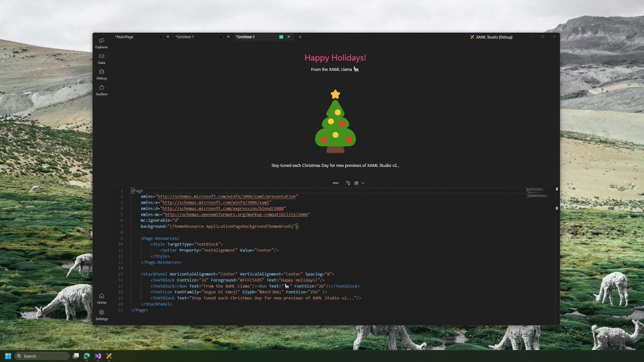This screenshot has width=644, height=362.
Task: Click the FontIcon line in code
Action: point(239,292)
